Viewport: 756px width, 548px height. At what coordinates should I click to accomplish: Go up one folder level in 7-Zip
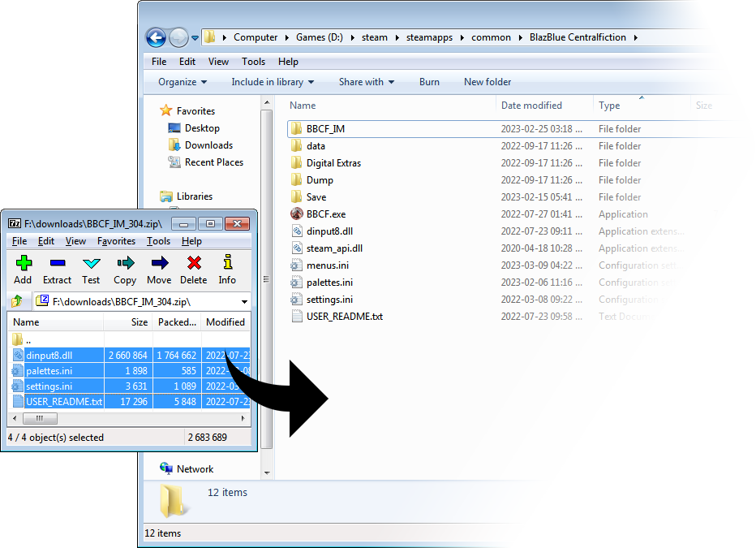pos(17,301)
